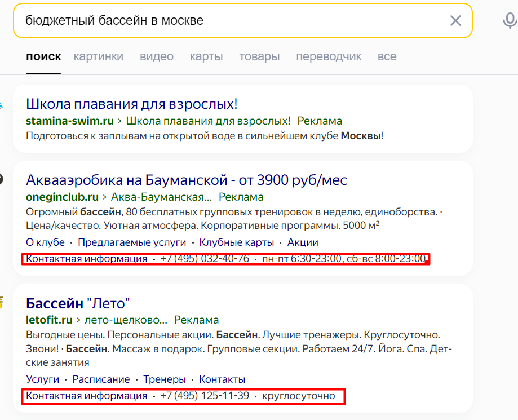Open the товары search section
Image resolution: width=518 pixels, height=420 pixels.
coord(259,56)
